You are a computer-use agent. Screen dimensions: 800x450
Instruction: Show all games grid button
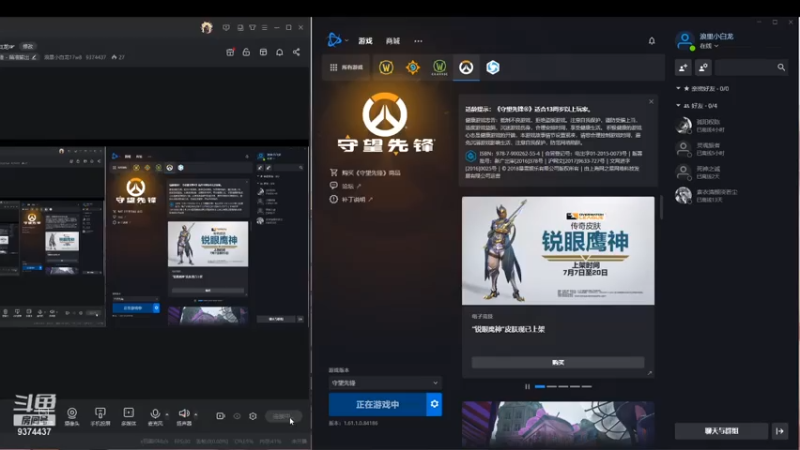(x=346, y=67)
